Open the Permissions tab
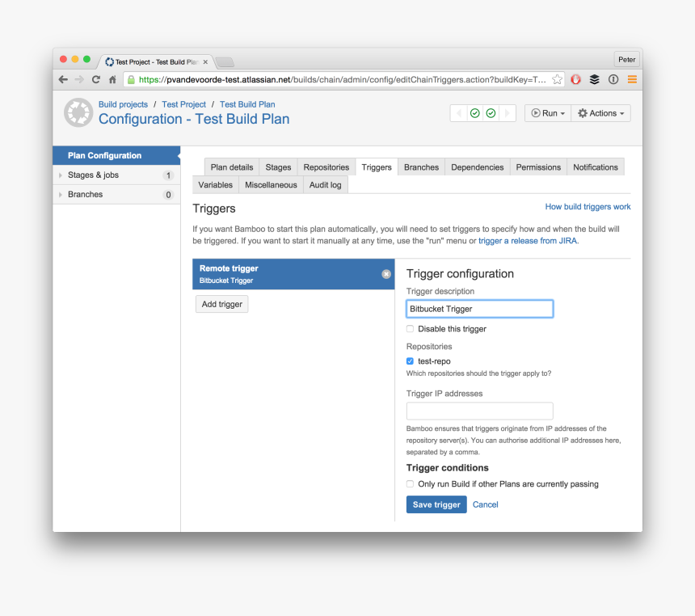 [538, 167]
